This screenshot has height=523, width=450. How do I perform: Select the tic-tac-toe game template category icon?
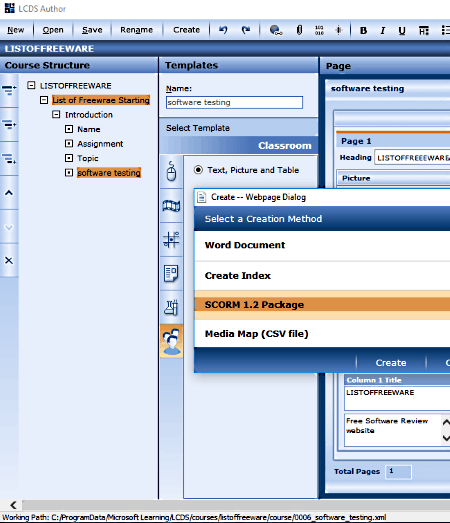click(x=171, y=239)
